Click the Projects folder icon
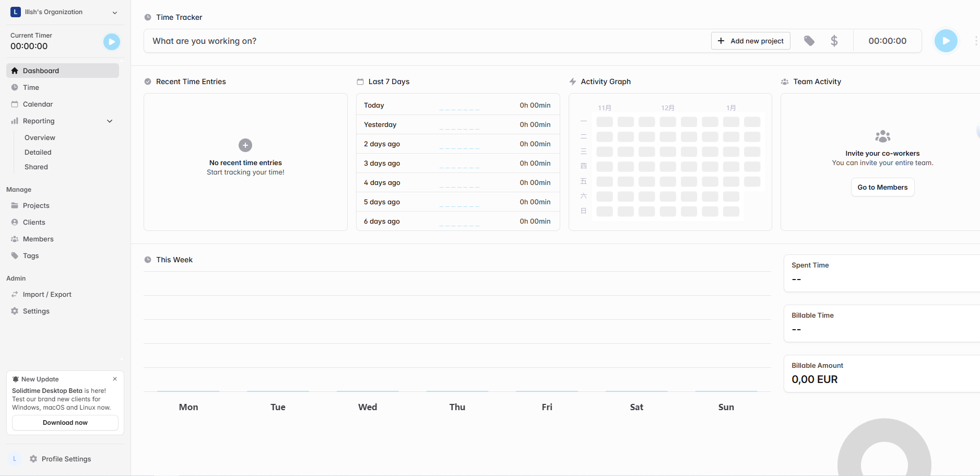Screen dimensions: 980x476 pos(15,205)
